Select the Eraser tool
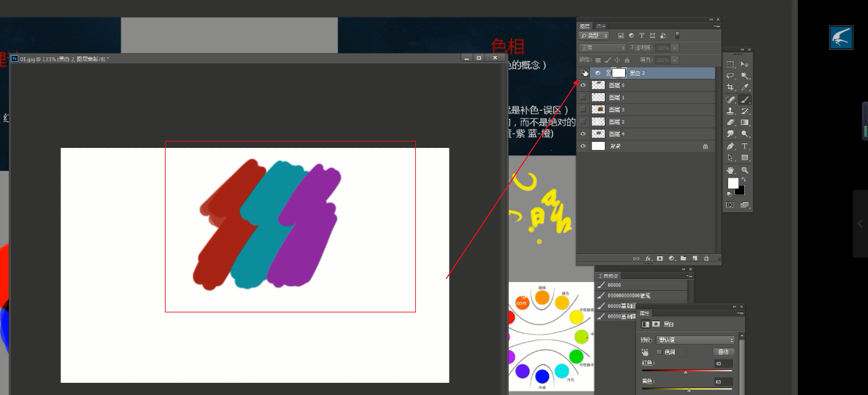The width and height of the screenshot is (868, 395). pyautogui.click(x=730, y=122)
